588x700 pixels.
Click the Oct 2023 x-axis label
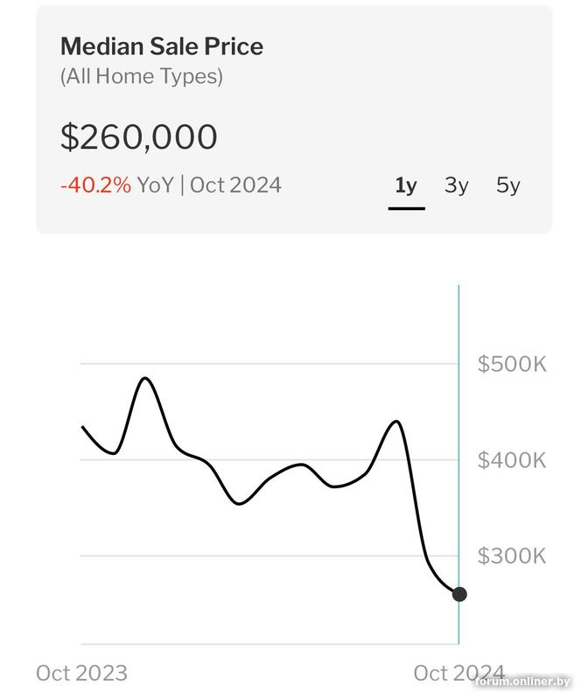[x=81, y=673]
